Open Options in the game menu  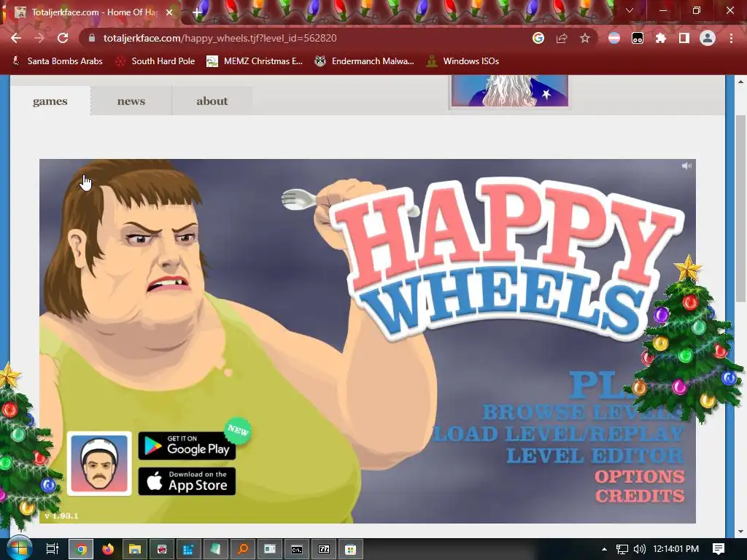[639, 476]
